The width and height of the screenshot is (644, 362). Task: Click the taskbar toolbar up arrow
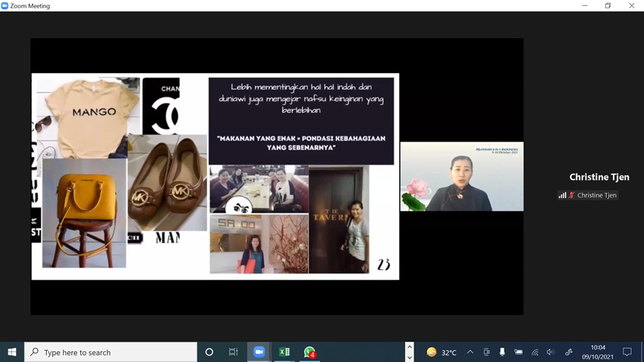tap(410, 348)
